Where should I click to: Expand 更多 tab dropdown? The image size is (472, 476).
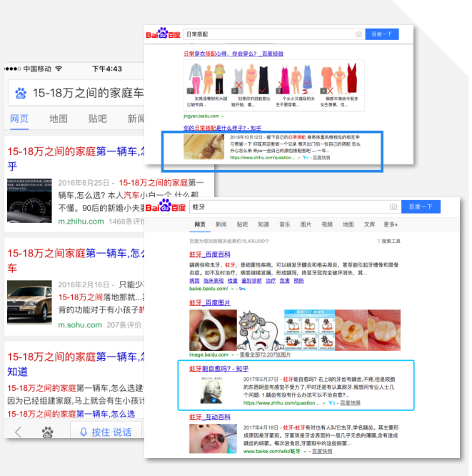coord(391,224)
